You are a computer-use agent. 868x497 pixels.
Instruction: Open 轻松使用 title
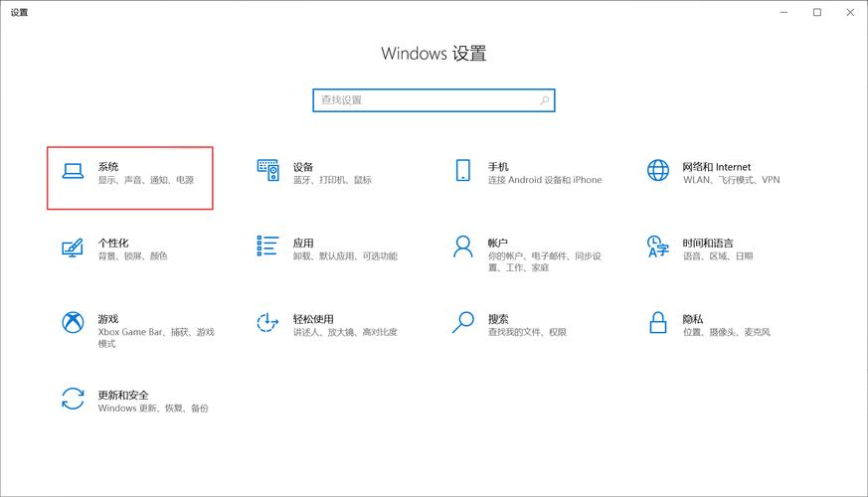click(313, 319)
